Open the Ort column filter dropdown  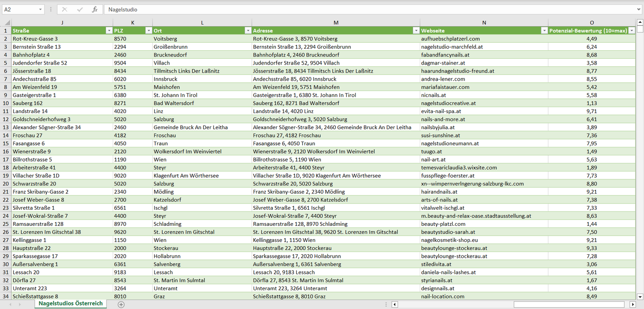tap(248, 30)
